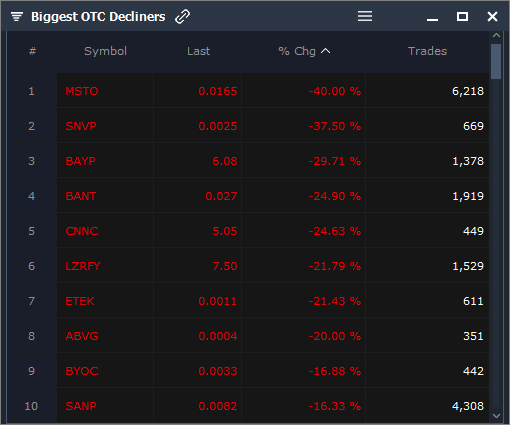Screen dimensions: 510x425
Task: Close the Biggest OTC Decliners window
Action: 492,16
